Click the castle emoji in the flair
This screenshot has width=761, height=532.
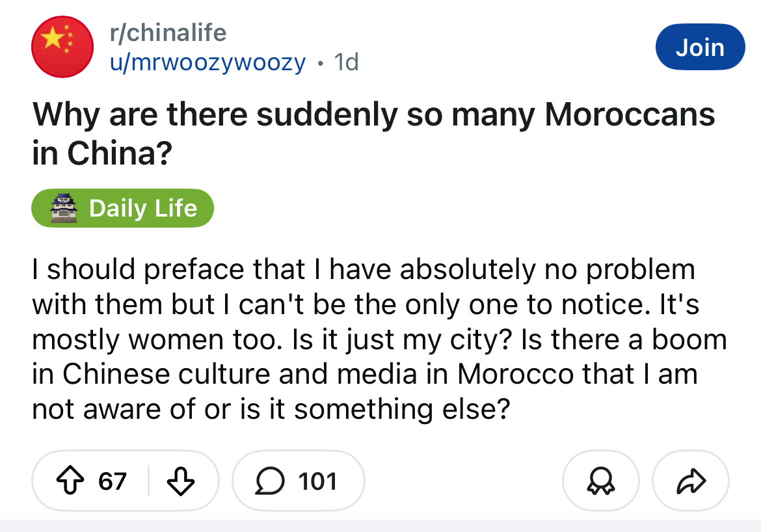[64, 207]
